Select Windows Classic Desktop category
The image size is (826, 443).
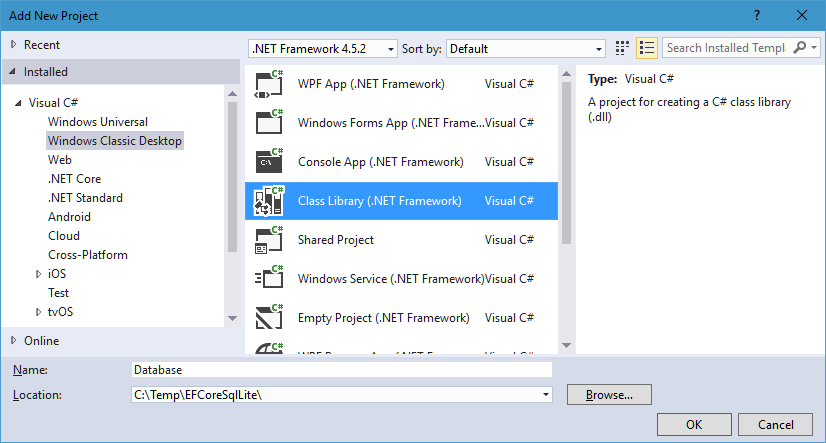point(115,141)
